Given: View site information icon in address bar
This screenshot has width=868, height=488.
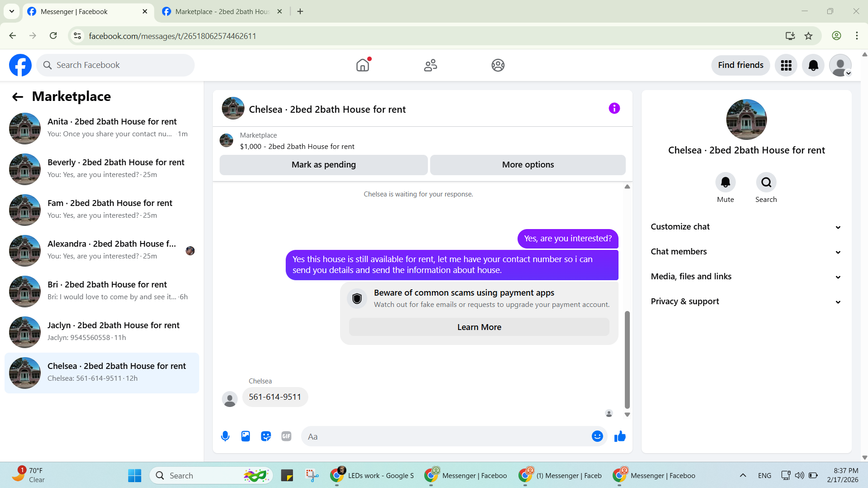Looking at the screenshot, I should click(77, 36).
